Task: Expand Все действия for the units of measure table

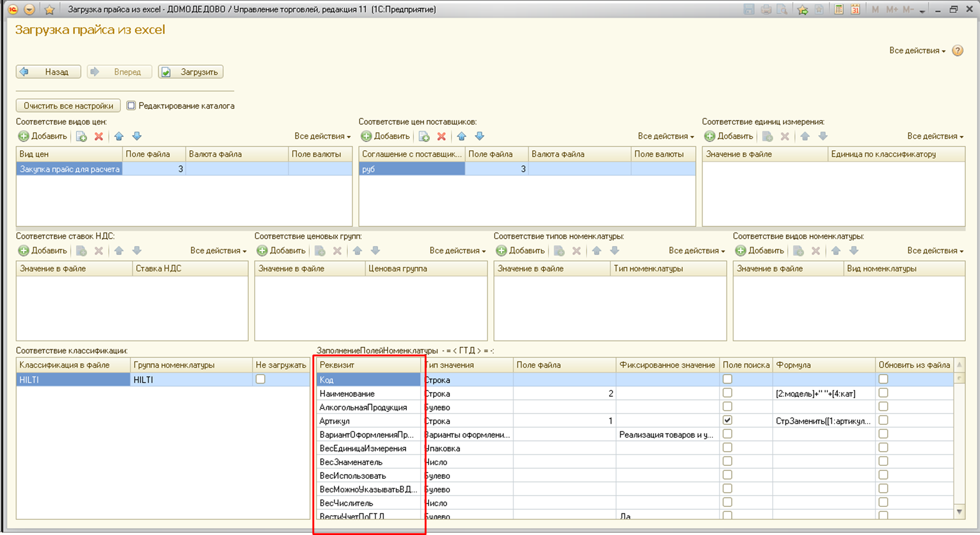Action: (x=935, y=136)
